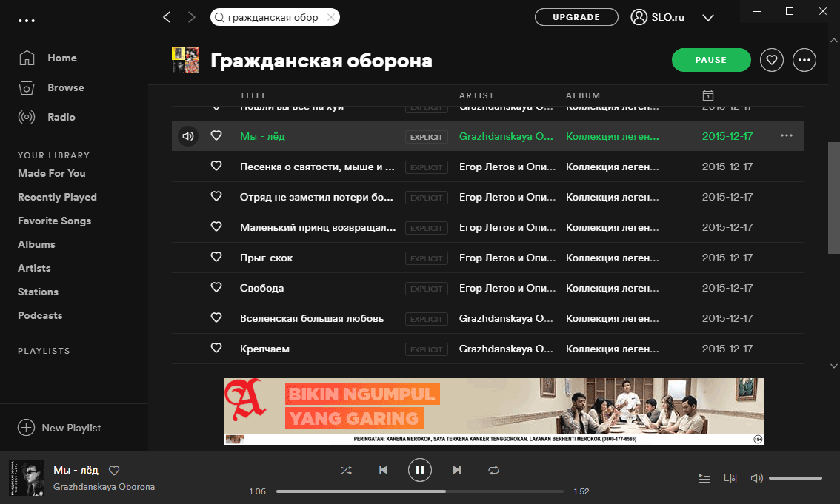Open the playlist cover image

click(x=185, y=60)
